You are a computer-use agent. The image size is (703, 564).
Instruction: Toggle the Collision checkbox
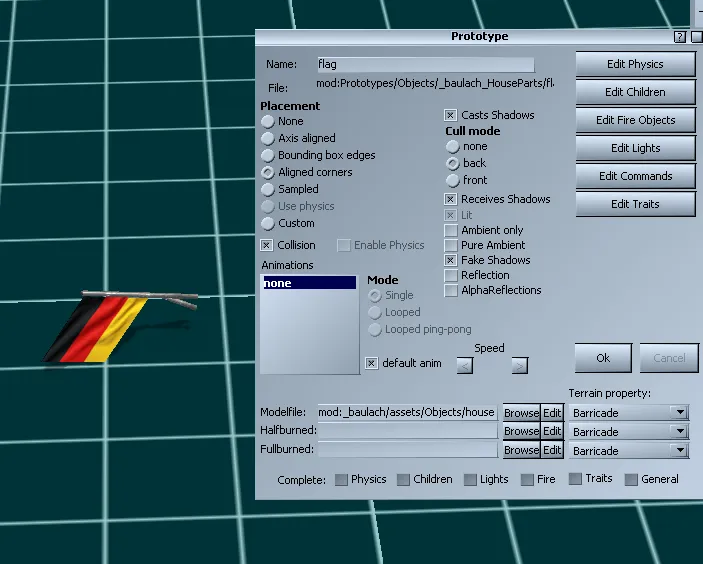[267, 245]
